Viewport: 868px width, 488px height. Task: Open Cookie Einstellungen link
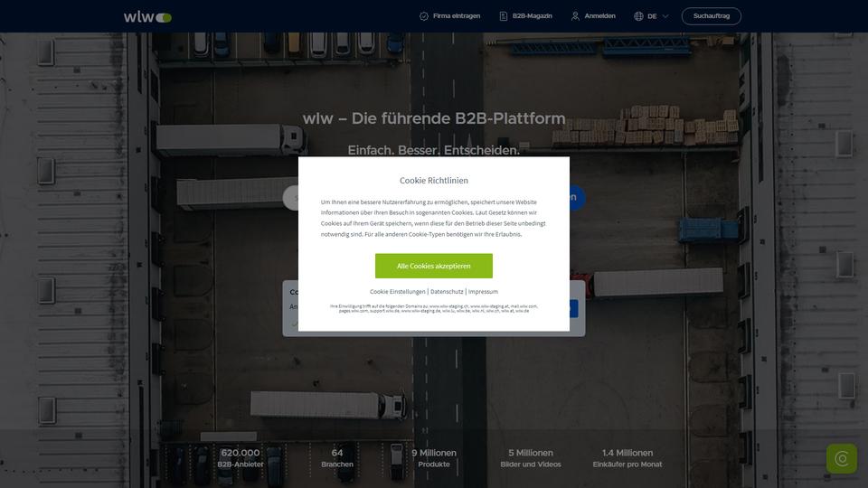pyautogui.click(x=398, y=292)
